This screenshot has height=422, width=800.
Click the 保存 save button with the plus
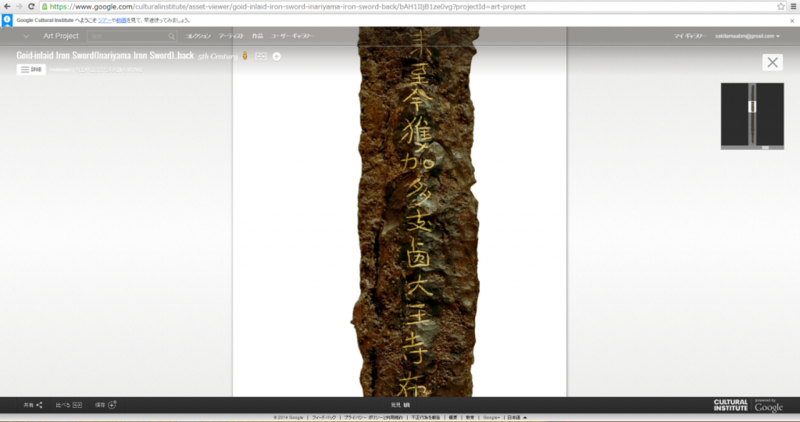[106, 405]
